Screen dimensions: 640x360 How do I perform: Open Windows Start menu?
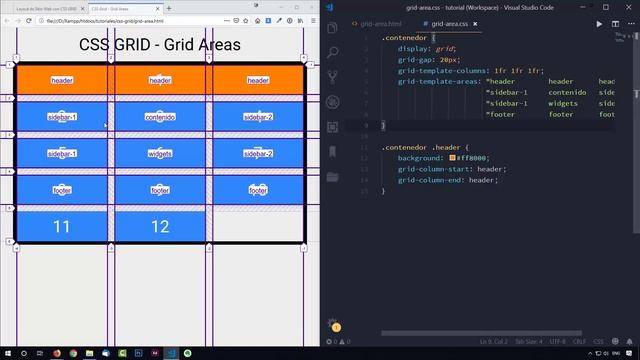pos(8,353)
